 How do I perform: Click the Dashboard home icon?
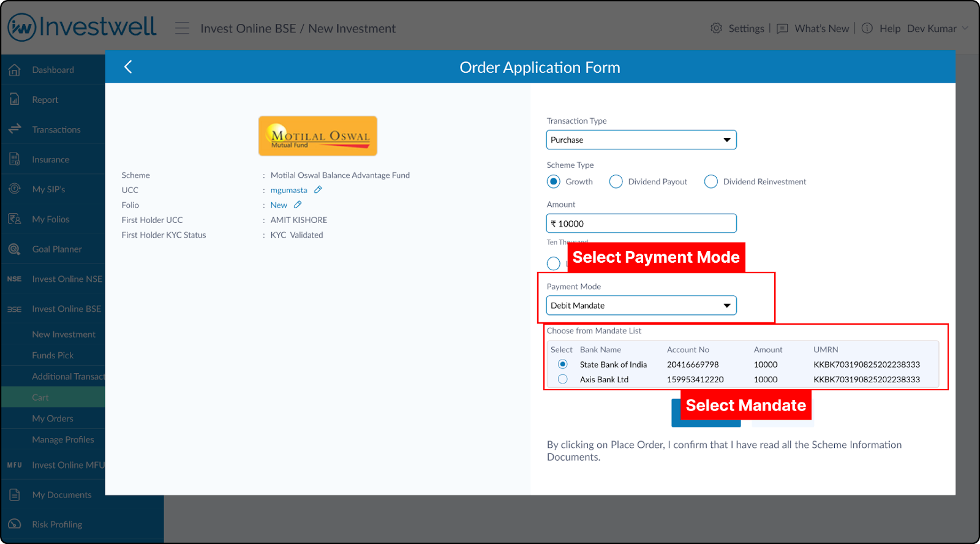15,70
